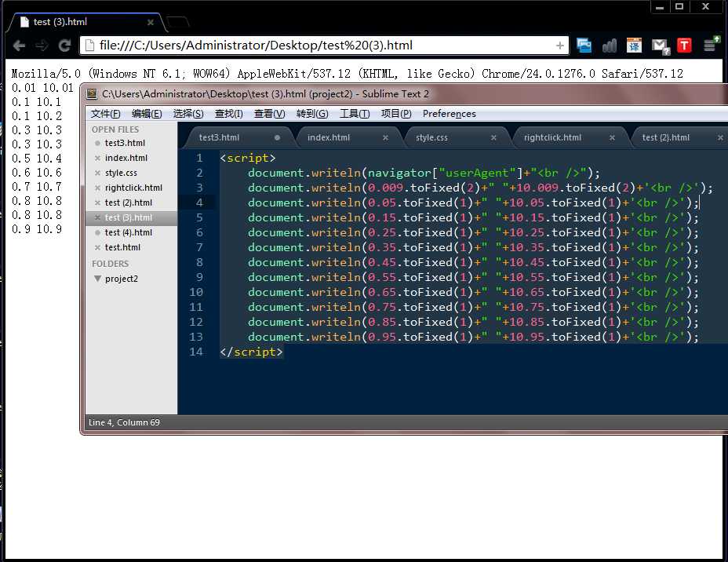Select rightclick.html in open files list
The image size is (728, 562).
(x=133, y=188)
